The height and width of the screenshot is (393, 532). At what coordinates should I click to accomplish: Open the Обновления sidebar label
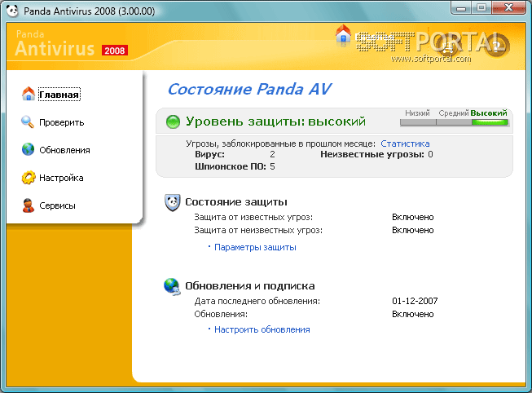(x=64, y=150)
